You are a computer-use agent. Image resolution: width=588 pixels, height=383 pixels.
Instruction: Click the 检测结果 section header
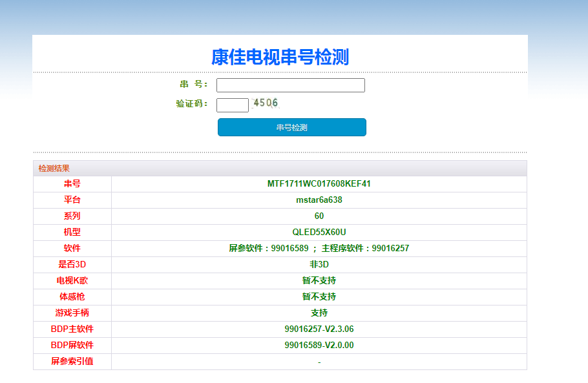(54, 169)
